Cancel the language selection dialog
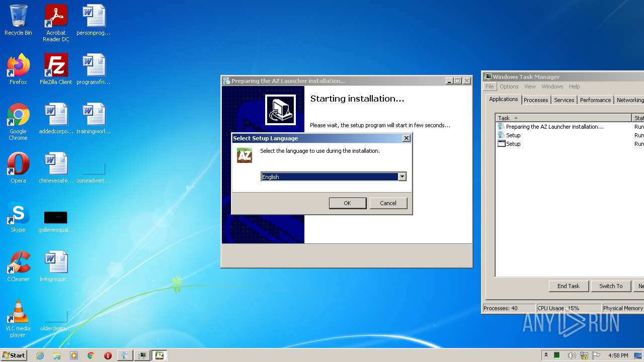The height and width of the screenshot is (362, 644). pyautogui.click(x=388, y=203)
